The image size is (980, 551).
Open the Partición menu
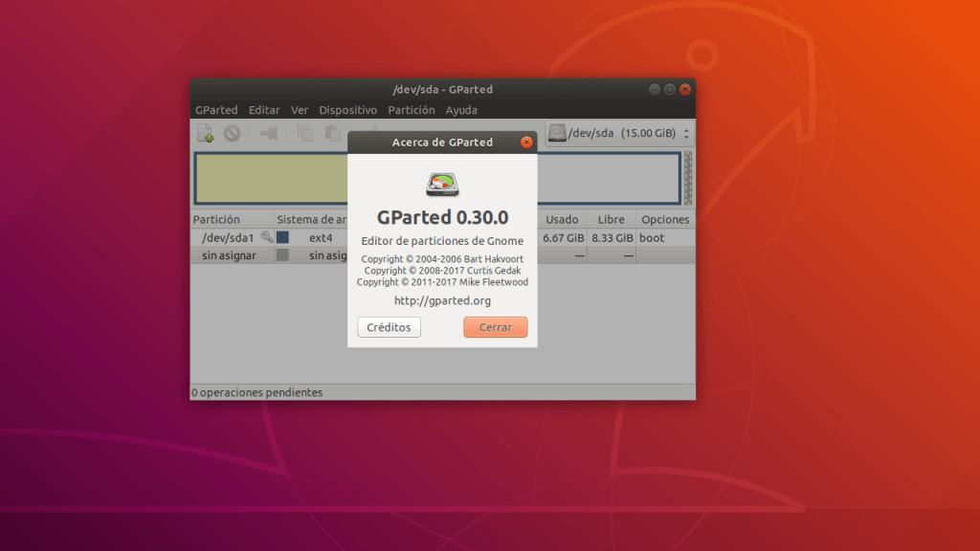[x=412, y=110]
